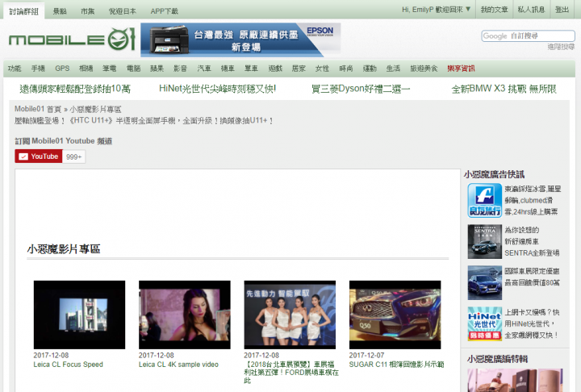Play the Leica CL 4K sample video thumbnail

185,315
